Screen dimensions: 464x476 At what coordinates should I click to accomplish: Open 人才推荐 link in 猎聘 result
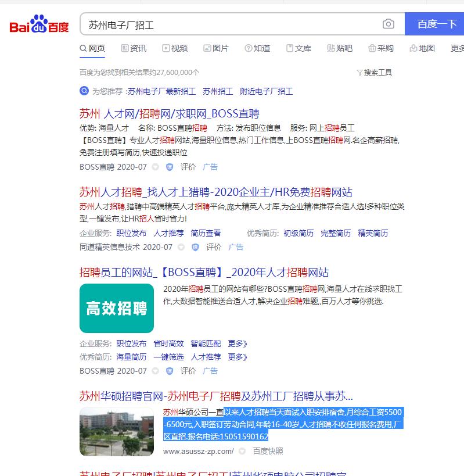point(168,233)
